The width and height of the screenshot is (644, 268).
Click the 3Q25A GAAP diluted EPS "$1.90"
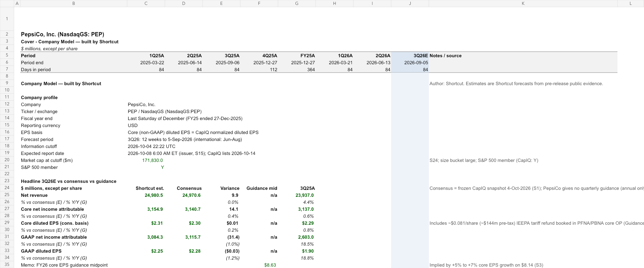click(x=308, y=251)
